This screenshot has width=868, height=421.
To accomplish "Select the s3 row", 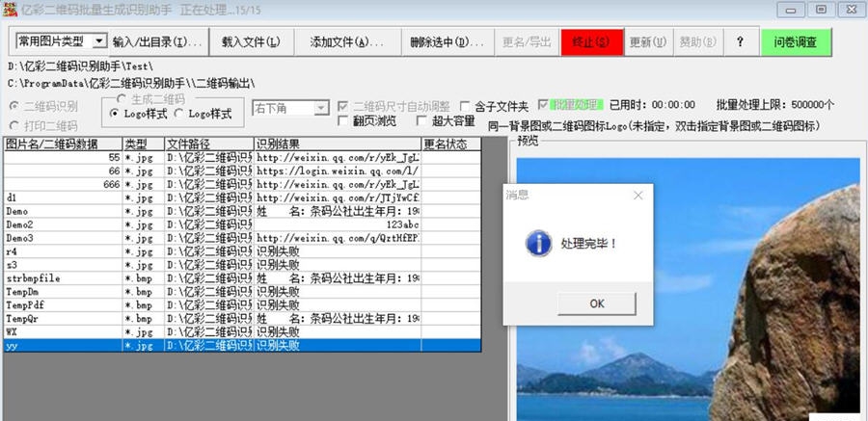I will [x=242, y=265].
